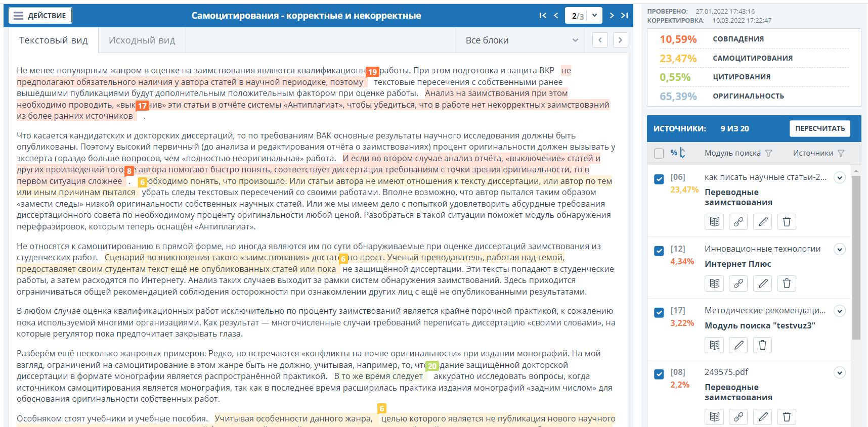Open source title Методические рекомендации
Screen dimensions: 868x427
tap(765, 311)
